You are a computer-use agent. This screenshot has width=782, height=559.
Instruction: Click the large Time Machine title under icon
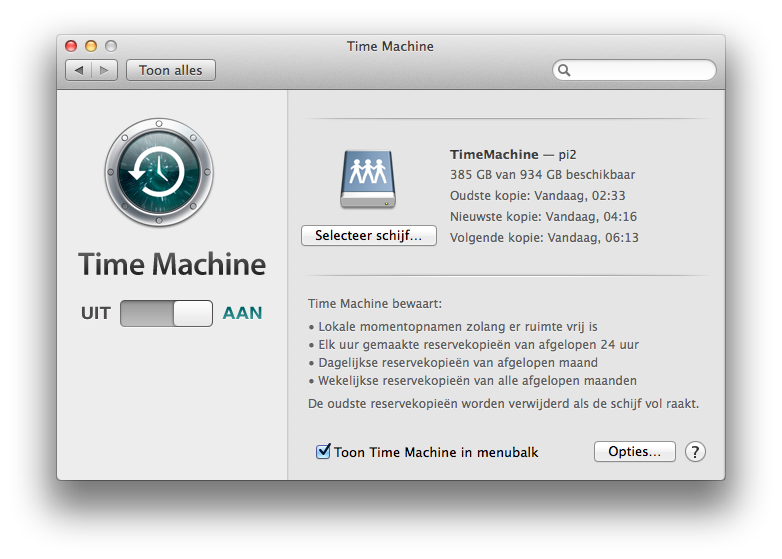(x=172, y=264)
